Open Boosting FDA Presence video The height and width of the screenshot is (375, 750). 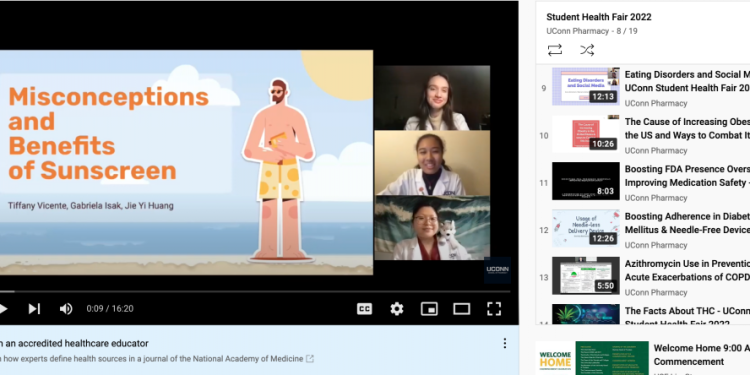[x=687, y=176]
